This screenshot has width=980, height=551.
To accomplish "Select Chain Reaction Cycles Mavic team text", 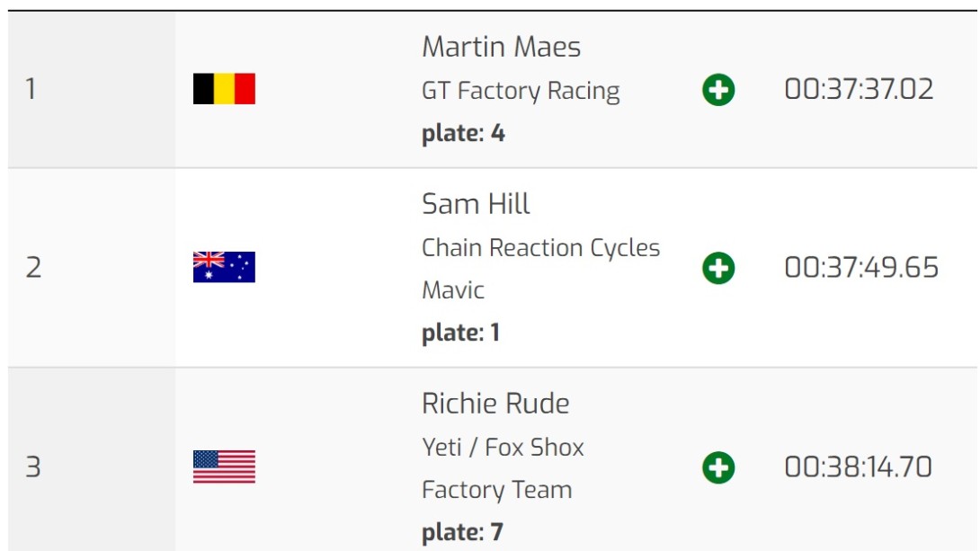I will 540,269.
